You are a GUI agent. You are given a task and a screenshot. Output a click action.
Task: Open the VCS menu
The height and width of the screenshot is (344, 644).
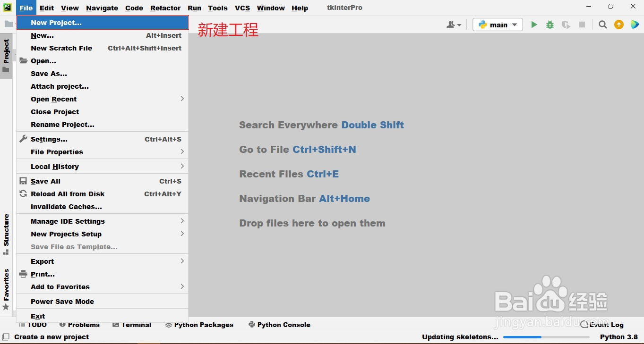click(242, 8)
